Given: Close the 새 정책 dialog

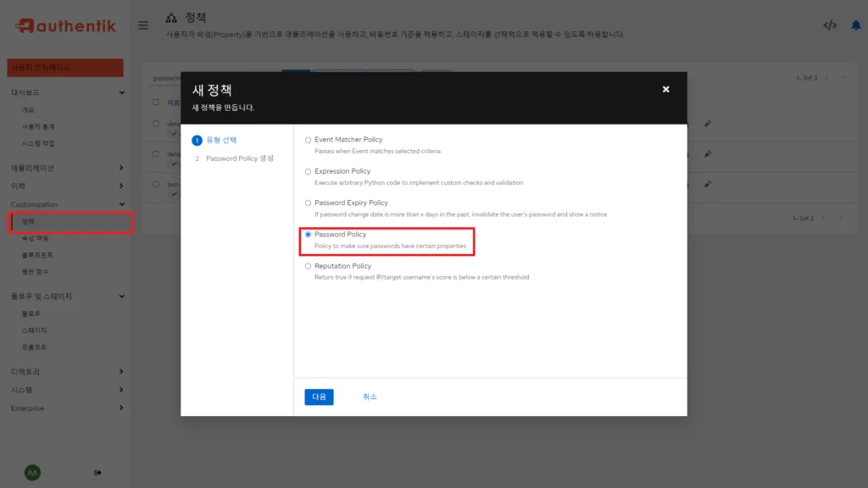Looking at the screenshot, I should pyautogui.click(x=666, y=88).
